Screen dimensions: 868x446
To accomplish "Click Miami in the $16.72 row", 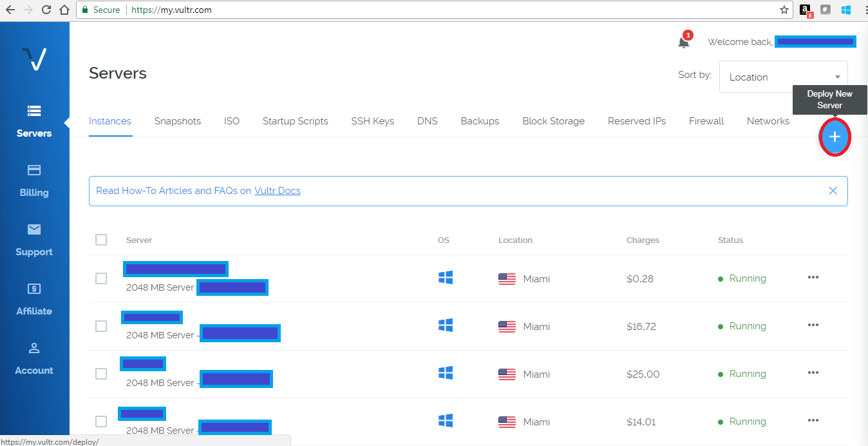I will click(x=536, y=327).
